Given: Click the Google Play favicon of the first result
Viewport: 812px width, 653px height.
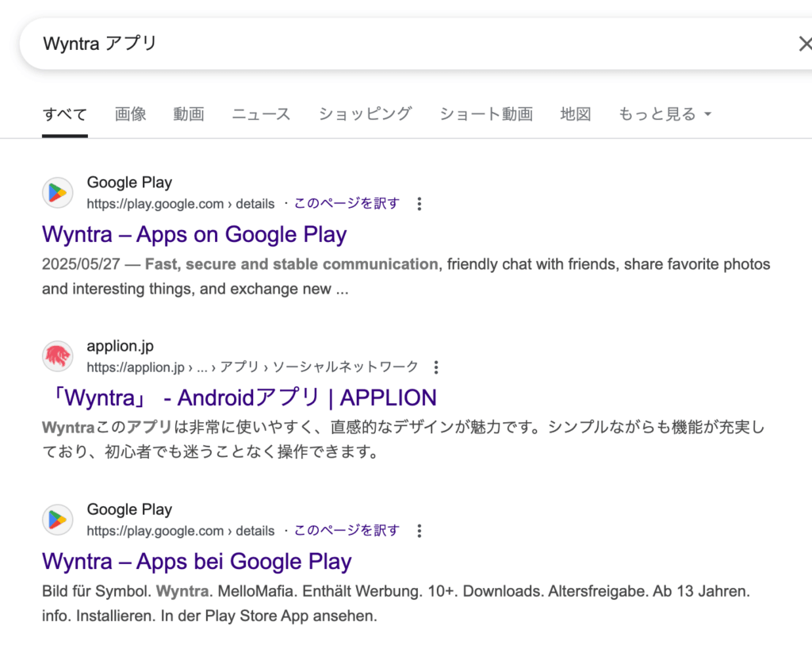Looking at the screenshot, I should [x=57, y=193].
